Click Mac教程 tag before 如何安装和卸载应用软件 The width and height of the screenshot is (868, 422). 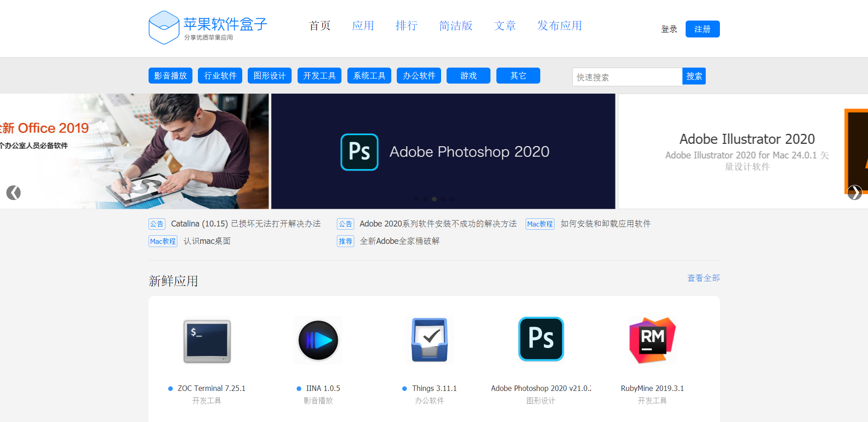(540, 224)
